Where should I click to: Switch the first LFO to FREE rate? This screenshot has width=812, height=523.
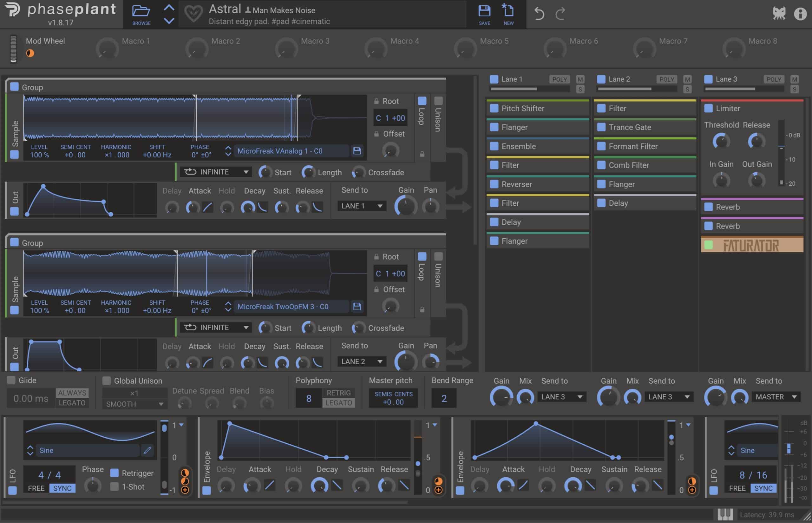pos(36,488)
